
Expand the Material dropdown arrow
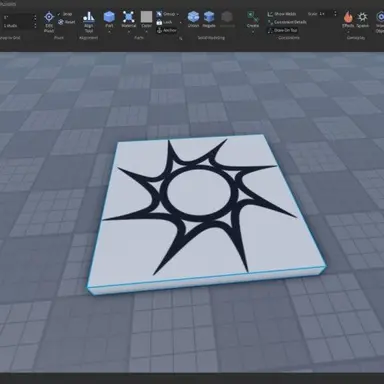(129, 32)
